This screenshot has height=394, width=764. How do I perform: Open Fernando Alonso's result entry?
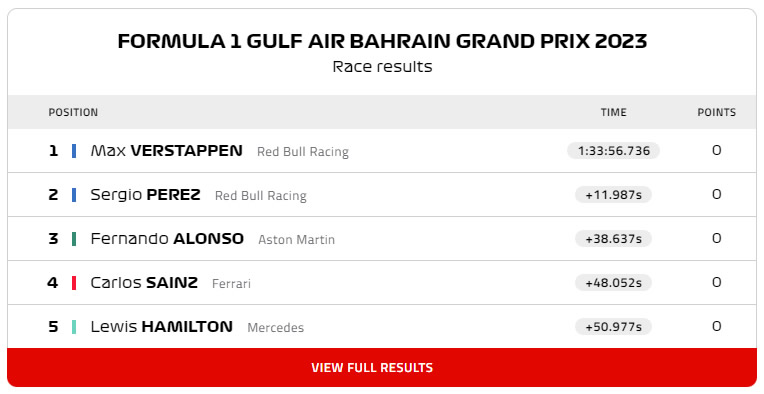[x=382, y=239]
